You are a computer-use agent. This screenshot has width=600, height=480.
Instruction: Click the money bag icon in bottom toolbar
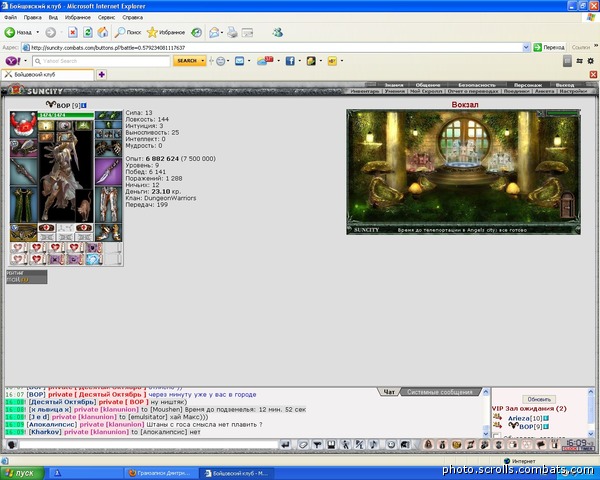(x=442, y=445)
